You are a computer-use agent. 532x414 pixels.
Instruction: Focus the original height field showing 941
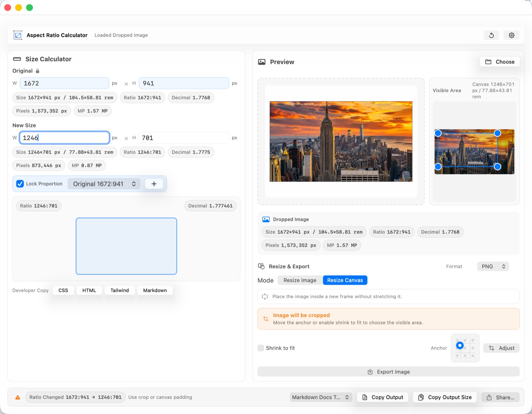[x=184, y=83]
